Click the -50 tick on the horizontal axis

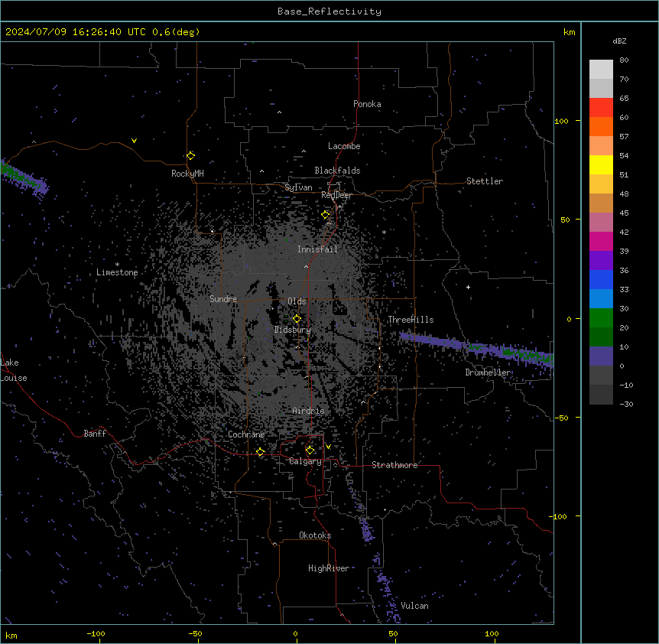coord(195,633)
